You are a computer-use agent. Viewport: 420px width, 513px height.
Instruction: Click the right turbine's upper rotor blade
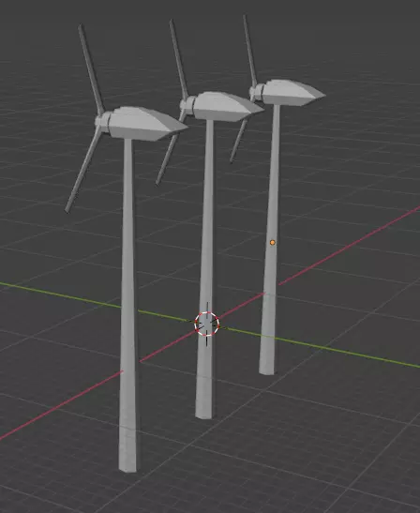tap(250, 51)
